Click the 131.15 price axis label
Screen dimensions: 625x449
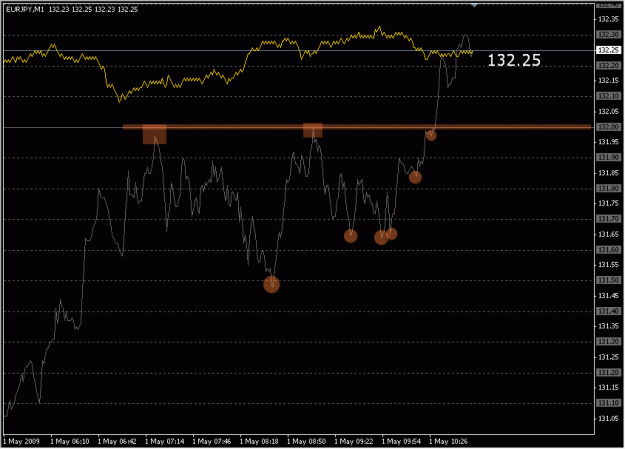pos(609,388)
